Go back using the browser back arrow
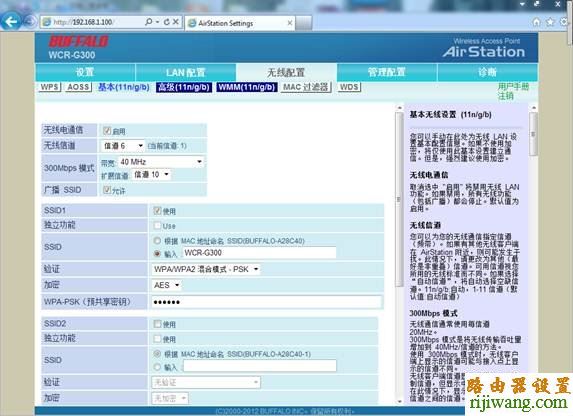Viewport: 573px width, 416px height. pos(10,22)
